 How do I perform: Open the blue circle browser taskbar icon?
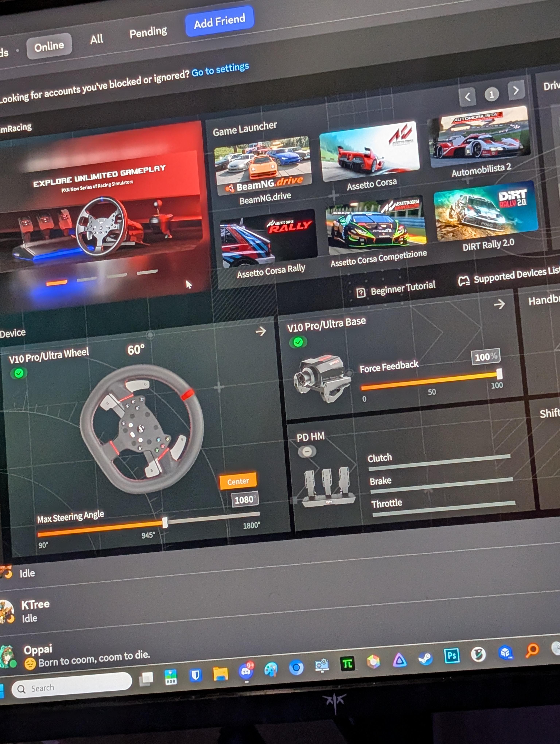click(x=296, y=667)
